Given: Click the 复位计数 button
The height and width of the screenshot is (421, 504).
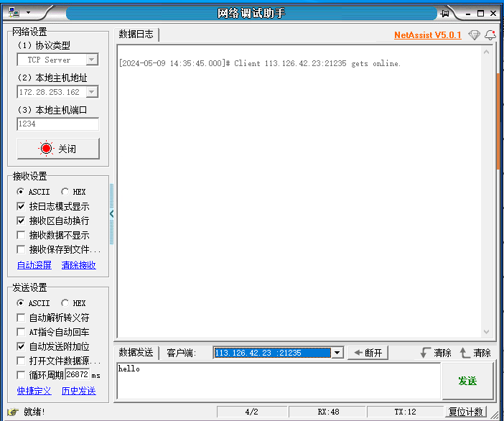Looking at the screenshot, I should point(466,412).
